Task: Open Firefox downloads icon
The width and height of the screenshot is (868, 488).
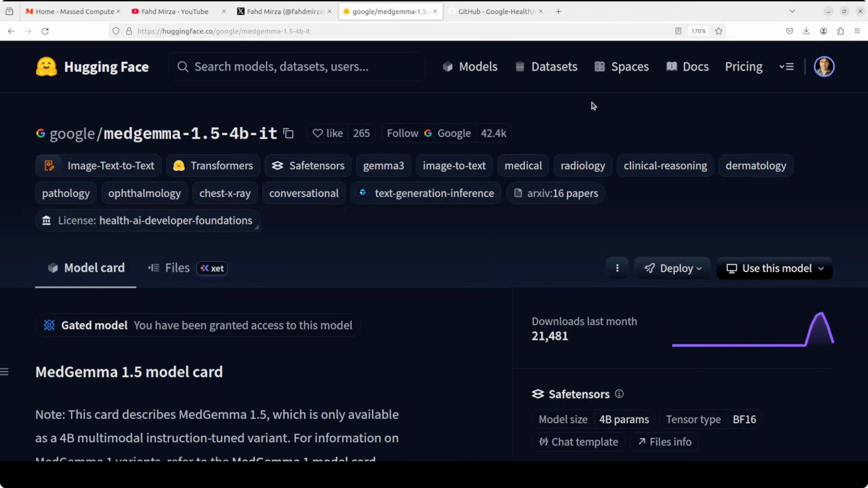Action: (x=806, y=31)
